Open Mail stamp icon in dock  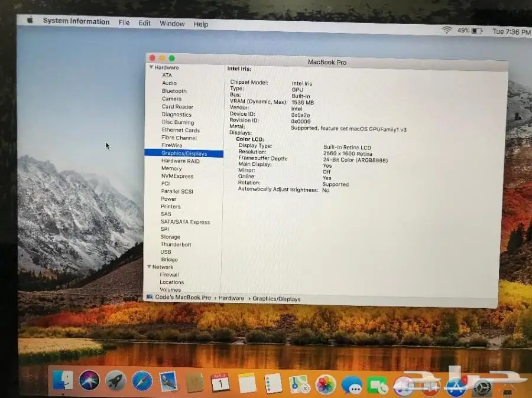(168, 381)
